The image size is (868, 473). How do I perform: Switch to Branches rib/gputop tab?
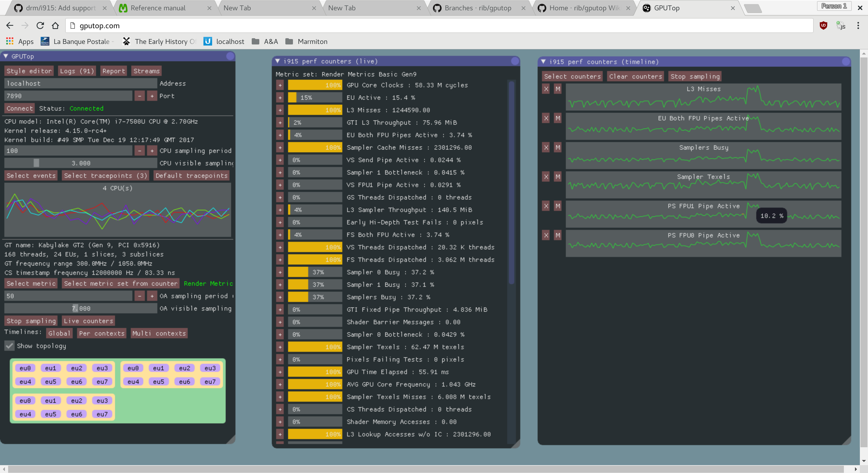pos(477,8)
